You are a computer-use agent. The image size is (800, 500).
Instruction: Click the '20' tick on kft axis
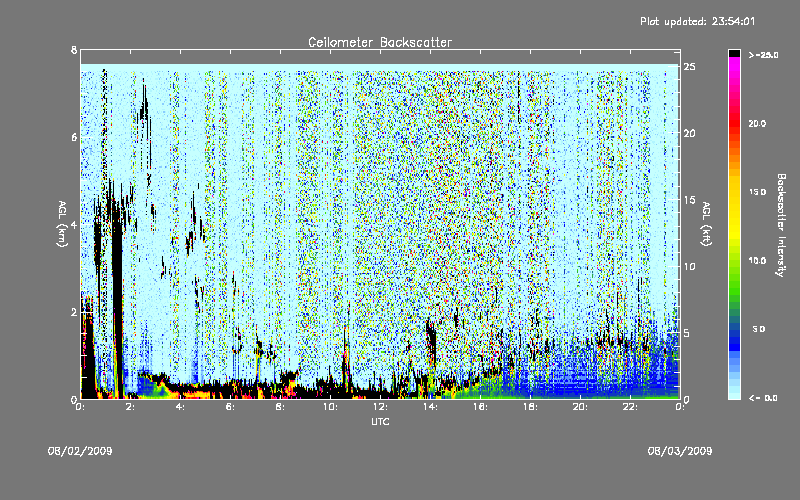[690, 133]
